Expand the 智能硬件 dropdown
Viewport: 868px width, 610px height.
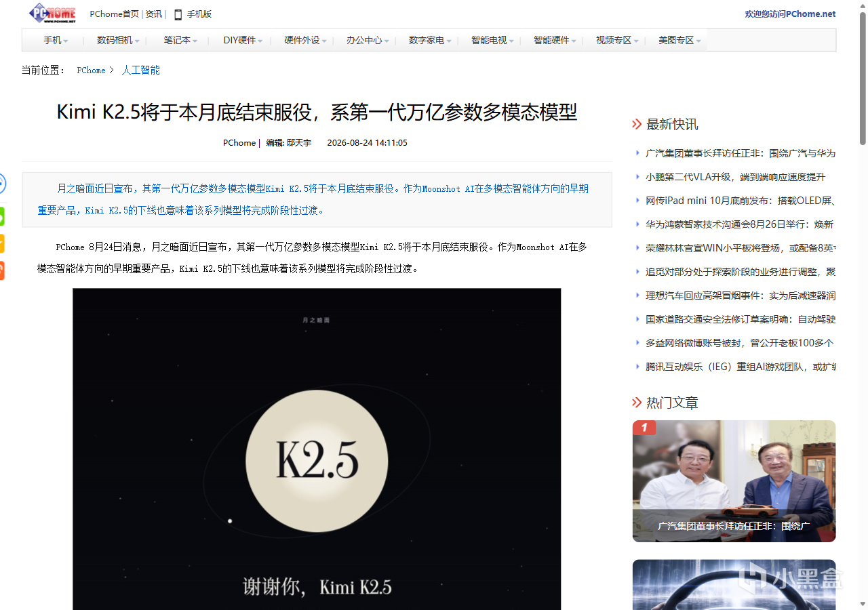(555, 41)
